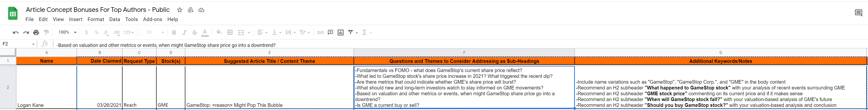Expand the font size 10 dropdown

(x=156, y=32)
